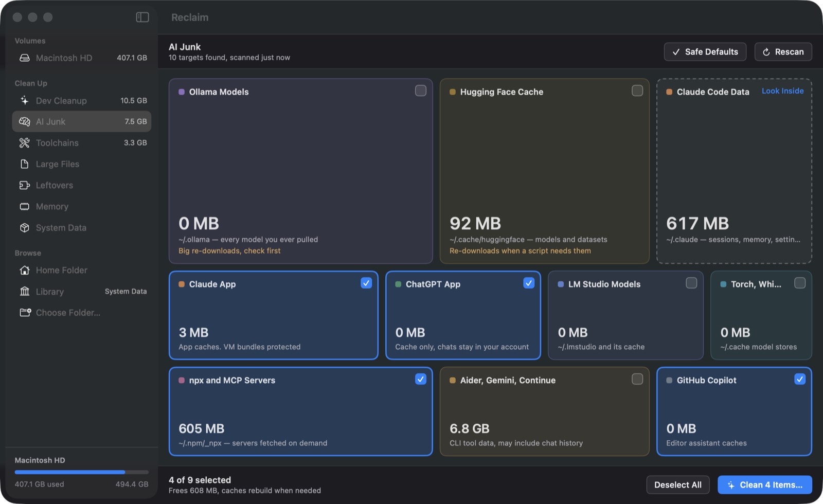This screenshot has width=823, height=504.
Task: Select the Macintosh HD volume
Action: pos(82,58)
